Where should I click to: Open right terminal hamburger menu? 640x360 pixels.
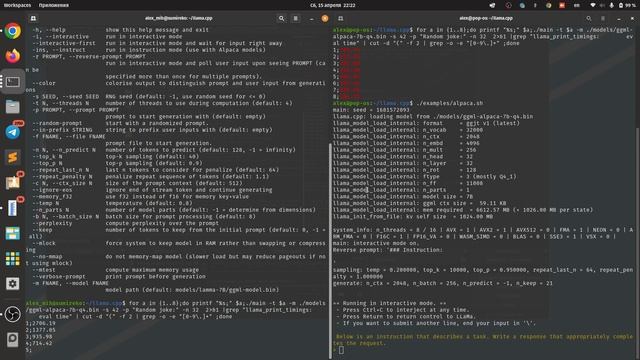pyautogui.click(x=603, y=18)
